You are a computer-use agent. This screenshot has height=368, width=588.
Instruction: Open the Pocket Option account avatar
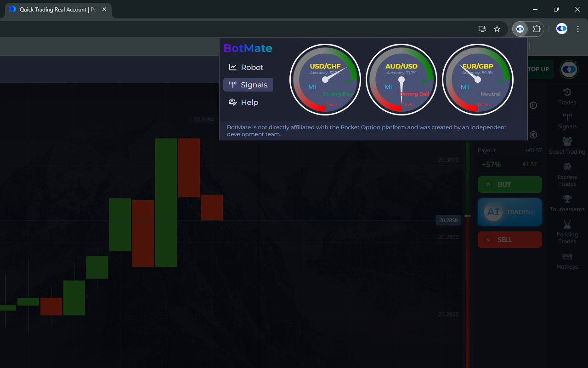(x=569, y=69)
